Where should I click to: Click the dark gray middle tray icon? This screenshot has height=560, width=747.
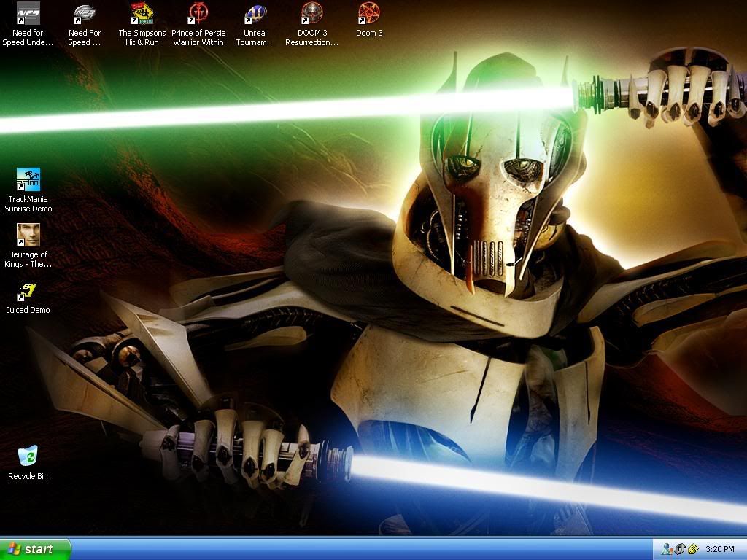[x=679, y=549]
